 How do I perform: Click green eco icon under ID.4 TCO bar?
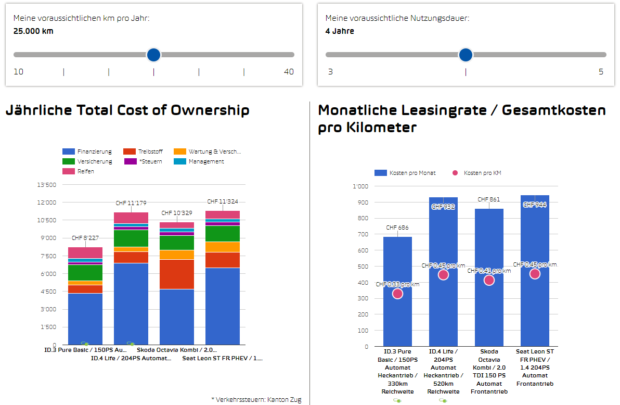130,343
